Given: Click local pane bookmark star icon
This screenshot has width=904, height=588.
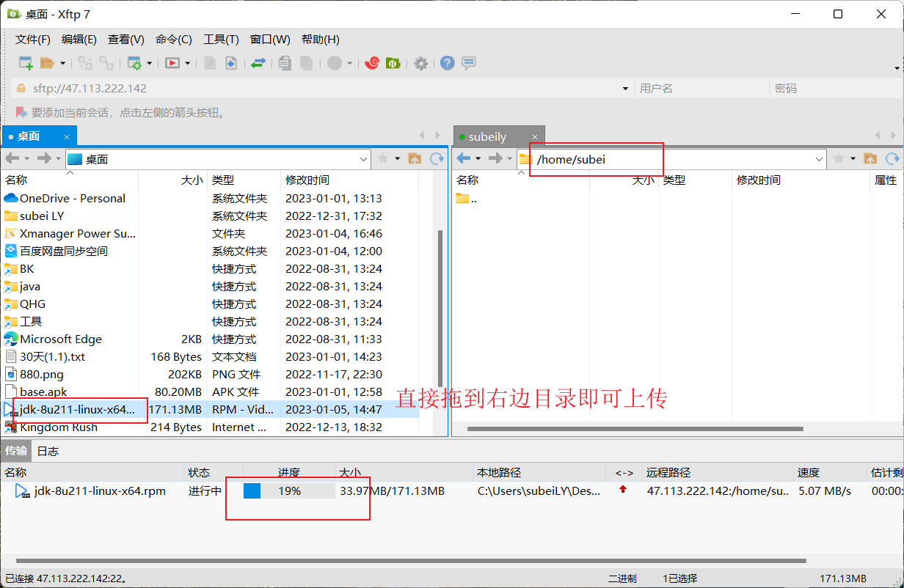Looking at the screenshot, I should point(383,158).
